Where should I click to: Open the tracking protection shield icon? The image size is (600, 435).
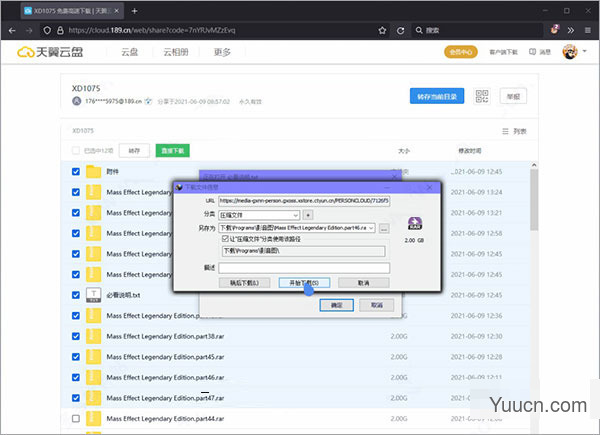tap(47, 30)
